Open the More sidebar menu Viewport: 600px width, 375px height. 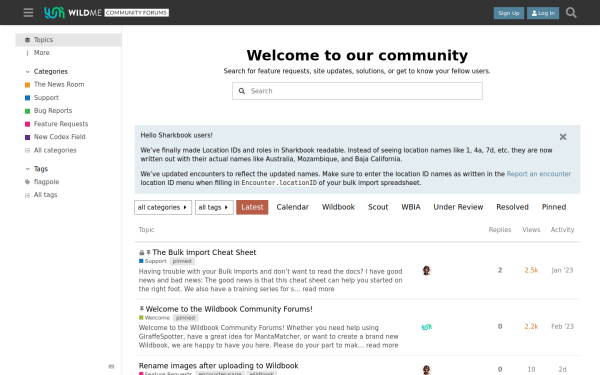tap(41, 53)
